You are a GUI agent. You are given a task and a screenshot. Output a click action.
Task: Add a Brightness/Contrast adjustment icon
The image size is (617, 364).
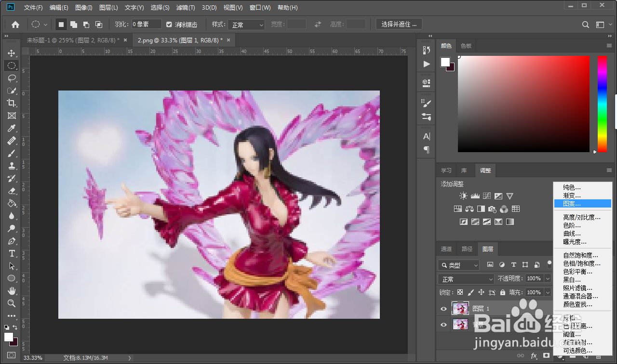[x=463, y=196]
